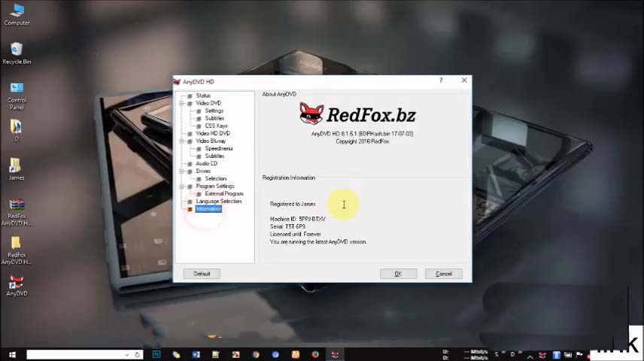
Task: Collapse the Video DVD tree node
Action: click(181, 104)
